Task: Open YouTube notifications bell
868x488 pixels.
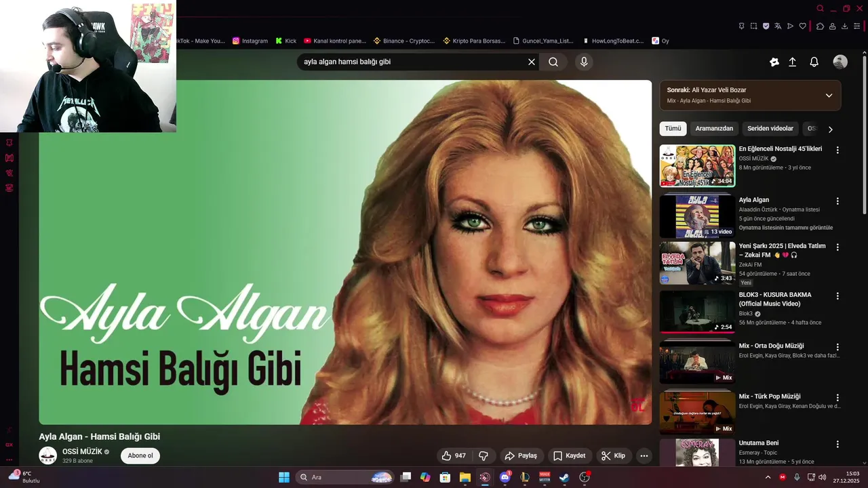Action: (814, 62)
